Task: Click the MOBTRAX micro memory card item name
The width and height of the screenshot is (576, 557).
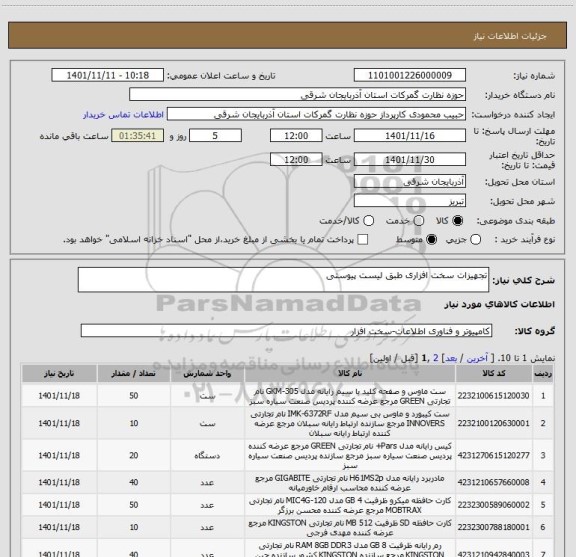Action: coord(350,505)
